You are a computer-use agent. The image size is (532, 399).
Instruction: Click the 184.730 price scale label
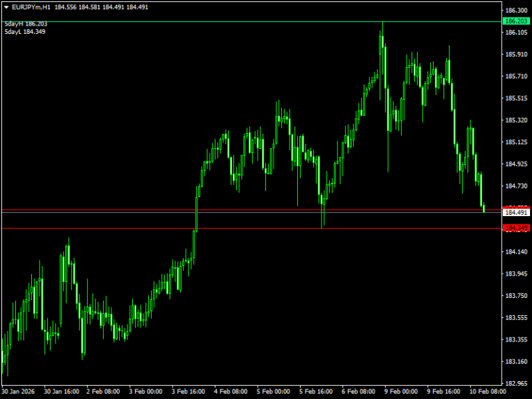516,186
